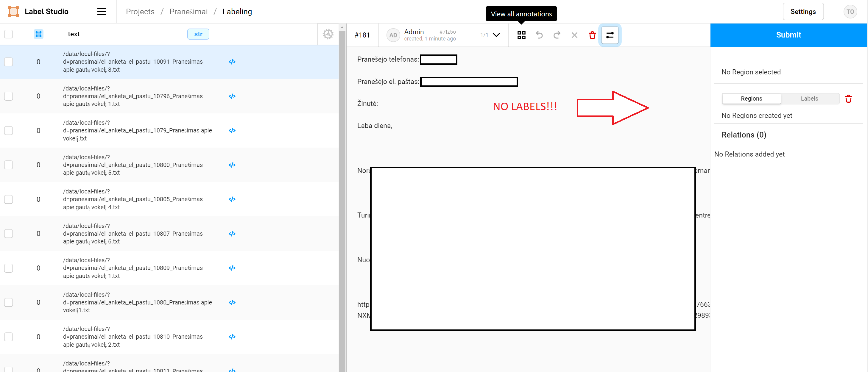
Task: Check the select-all tasks checkbox
Action: click(x=8, y=34)
